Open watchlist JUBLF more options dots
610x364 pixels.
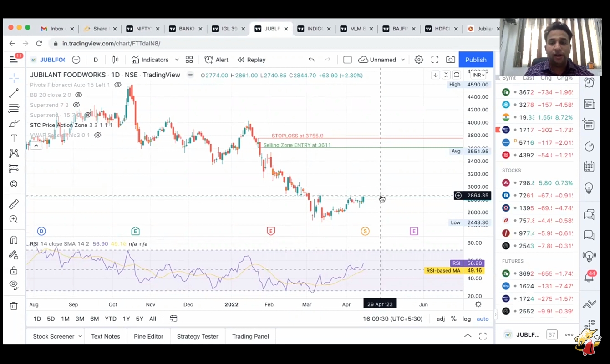click(x=569, y=334)
